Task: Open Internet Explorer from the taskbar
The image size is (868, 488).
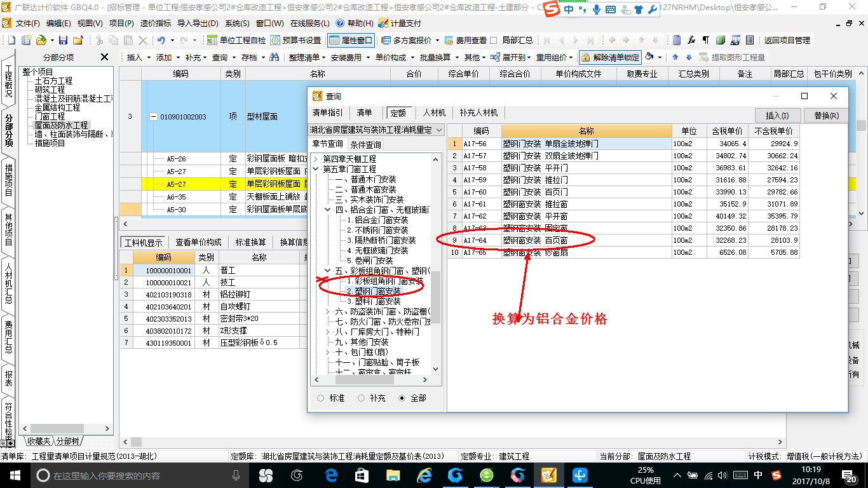Action: tap(424, 475)
